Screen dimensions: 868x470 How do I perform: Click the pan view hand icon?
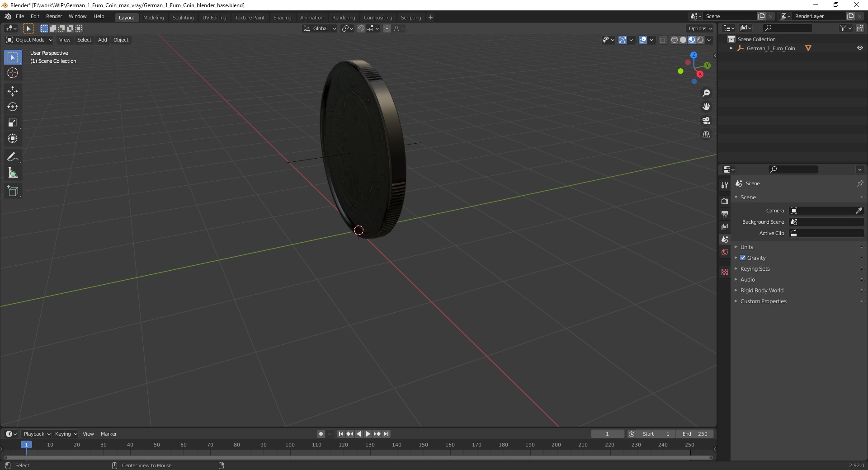click(x=706, y=107)
